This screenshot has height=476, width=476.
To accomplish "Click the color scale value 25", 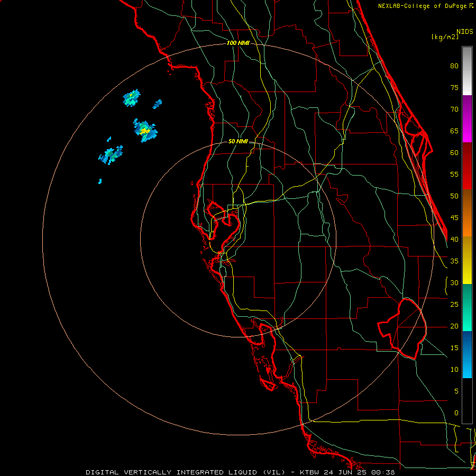I will point(454,304).
